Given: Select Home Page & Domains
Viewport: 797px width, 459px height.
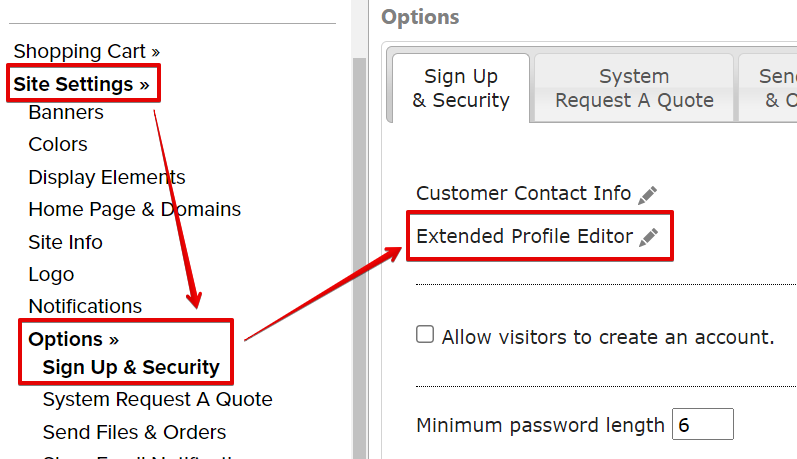Looking at the screenshot, I should (x=134, y=209).
